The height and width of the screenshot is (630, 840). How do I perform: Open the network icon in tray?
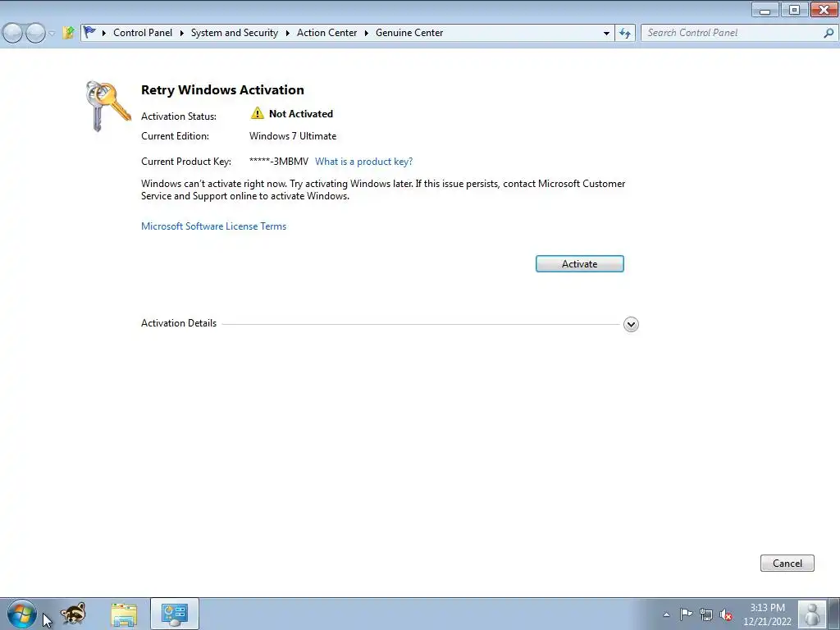[x=706, y=614]
